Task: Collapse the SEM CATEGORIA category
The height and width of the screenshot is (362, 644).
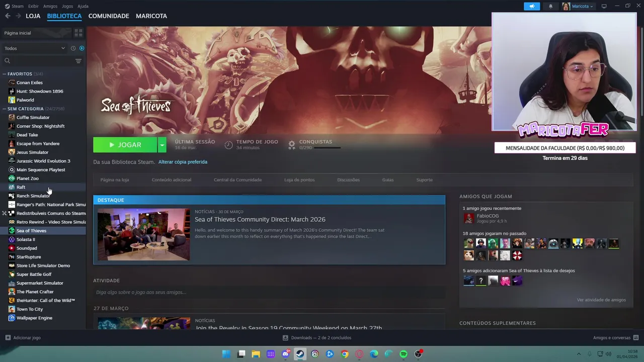Action: 4,109
